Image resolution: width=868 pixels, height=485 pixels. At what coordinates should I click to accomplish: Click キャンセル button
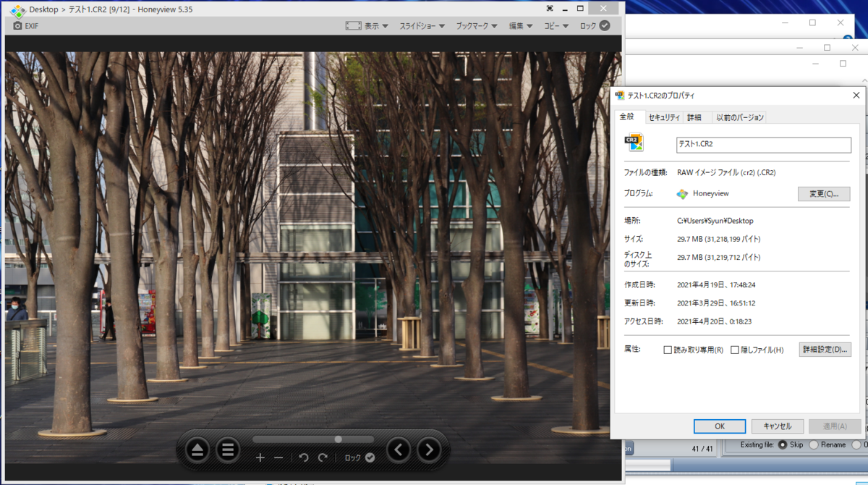[778, 426]
